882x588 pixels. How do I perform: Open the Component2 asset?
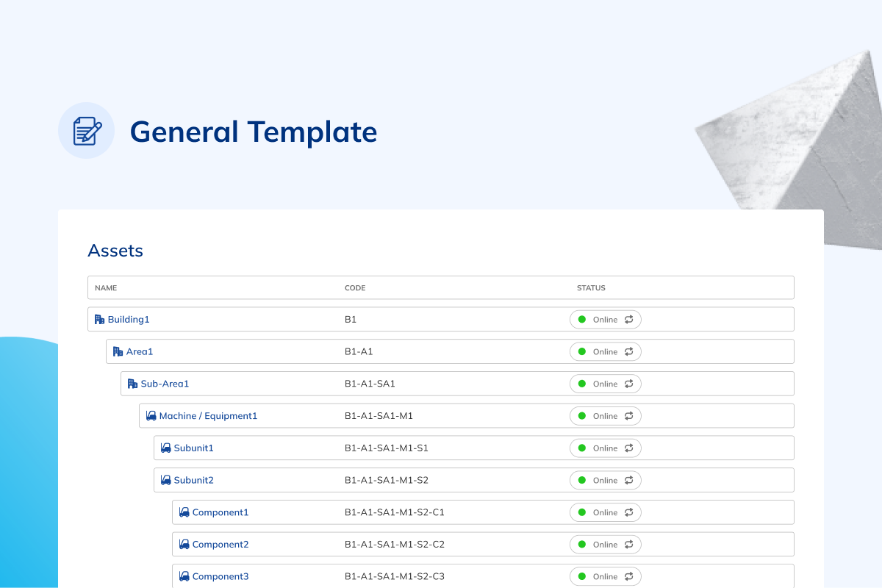[220, 545]
